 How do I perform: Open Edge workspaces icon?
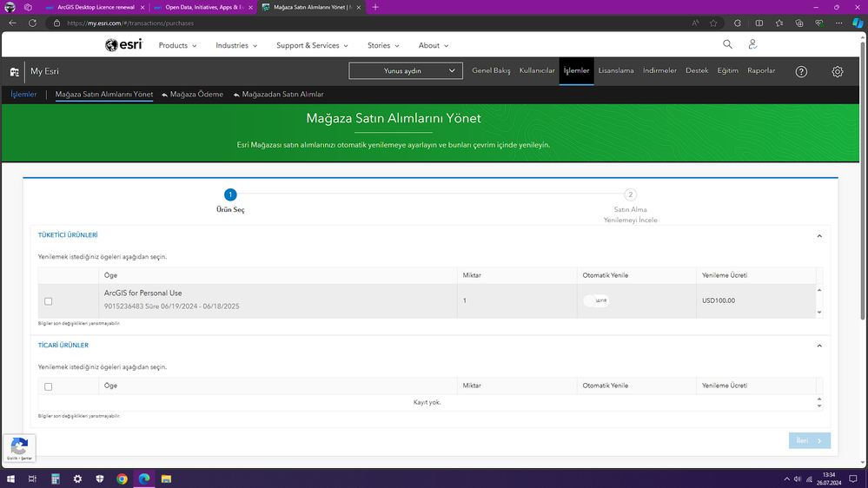coord(28,7)
